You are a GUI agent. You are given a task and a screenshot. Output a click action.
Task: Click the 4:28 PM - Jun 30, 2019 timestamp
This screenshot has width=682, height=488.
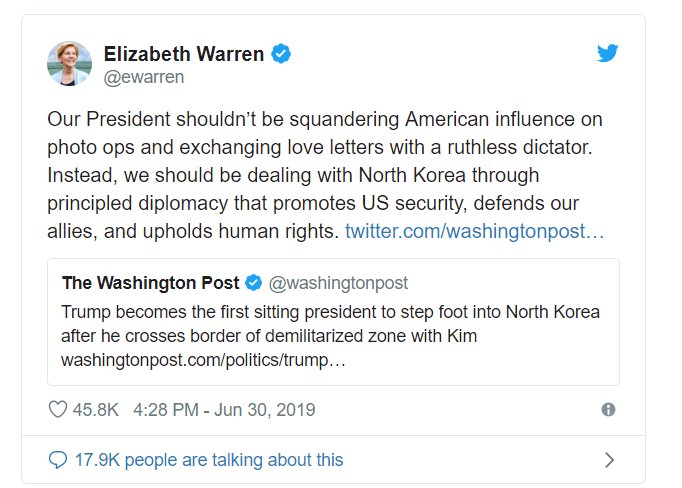click(222, 409)
